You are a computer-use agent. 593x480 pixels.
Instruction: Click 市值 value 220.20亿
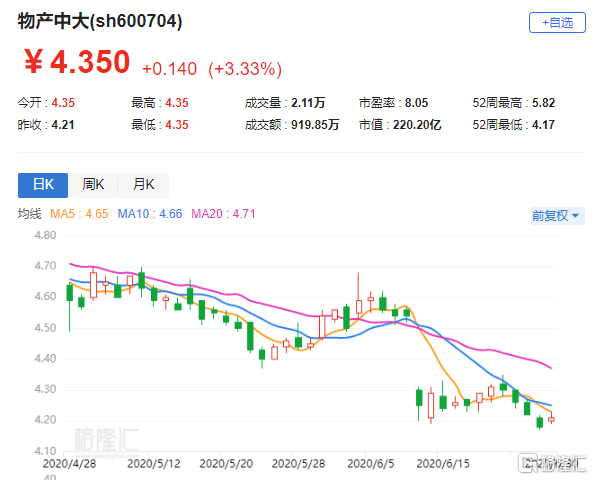pyautogui.click(x=417, y=125)
